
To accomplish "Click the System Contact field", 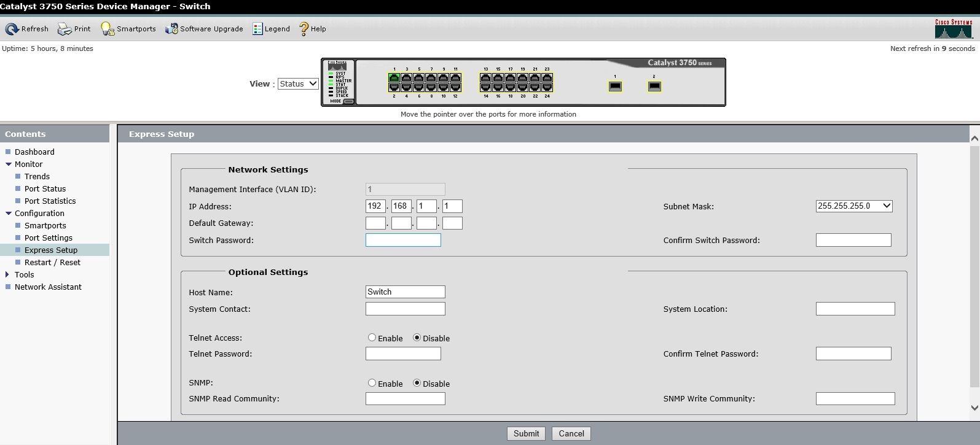I will click(406, 309).
